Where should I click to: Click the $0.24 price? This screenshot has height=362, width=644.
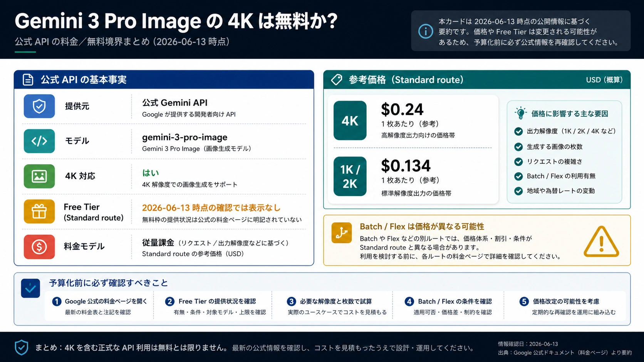point(402,109)
